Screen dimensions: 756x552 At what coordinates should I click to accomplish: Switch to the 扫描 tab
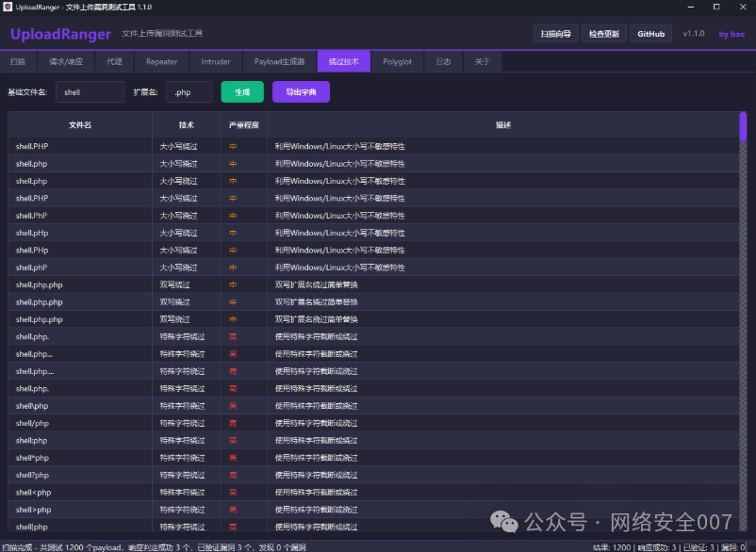click(x=18, y=61)
